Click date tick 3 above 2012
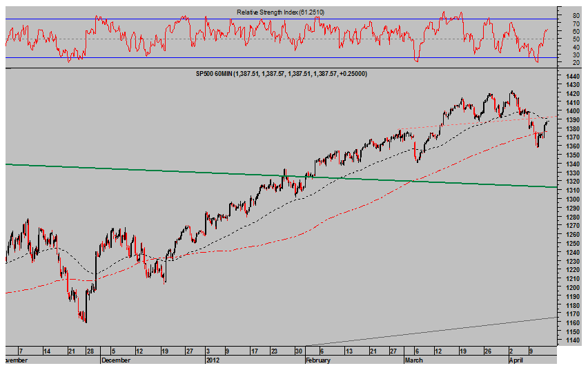 point(208,351)
